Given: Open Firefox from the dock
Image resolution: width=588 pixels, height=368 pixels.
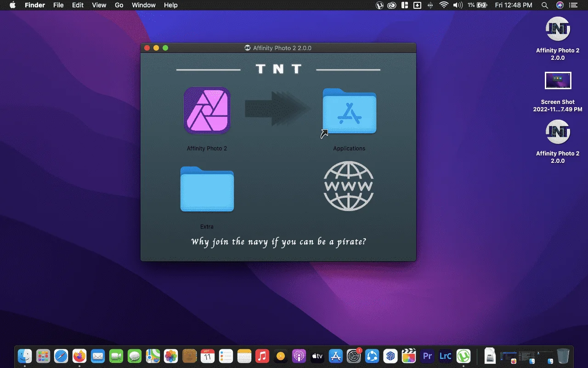Looking at the screenshot, I should (x=79, y=356).
